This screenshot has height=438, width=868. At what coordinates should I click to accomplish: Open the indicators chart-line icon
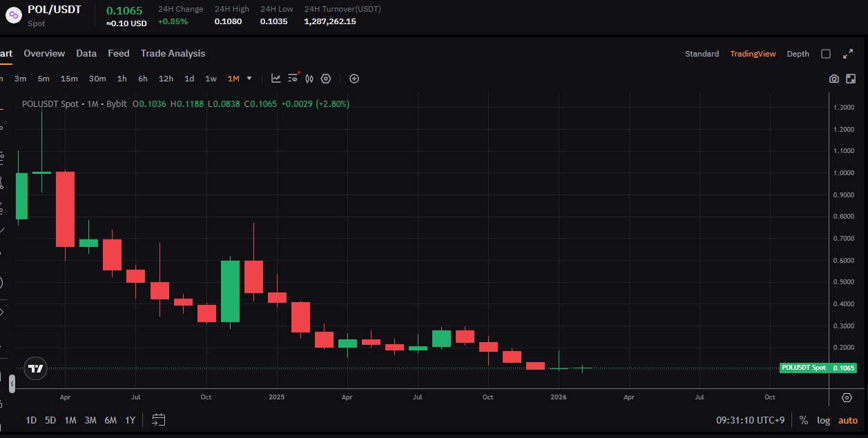tap(276, 79)
